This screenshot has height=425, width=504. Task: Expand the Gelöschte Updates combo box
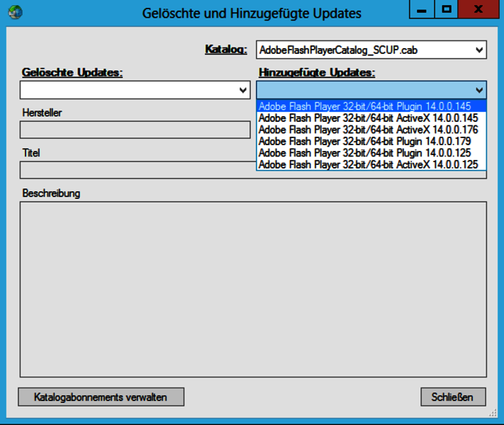[243, 90]
